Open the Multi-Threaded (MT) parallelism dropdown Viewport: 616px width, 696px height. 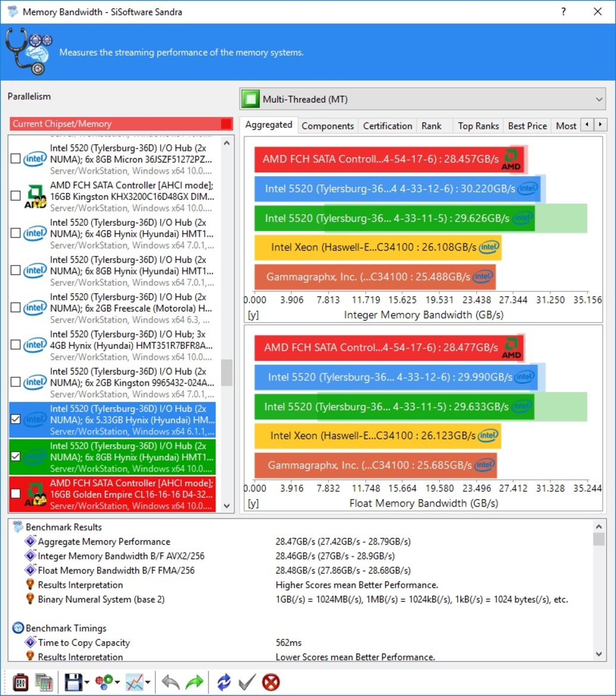pos(423,99)
